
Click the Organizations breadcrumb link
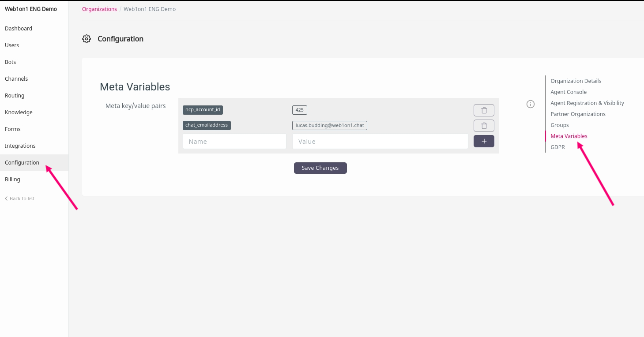[99, 9]
